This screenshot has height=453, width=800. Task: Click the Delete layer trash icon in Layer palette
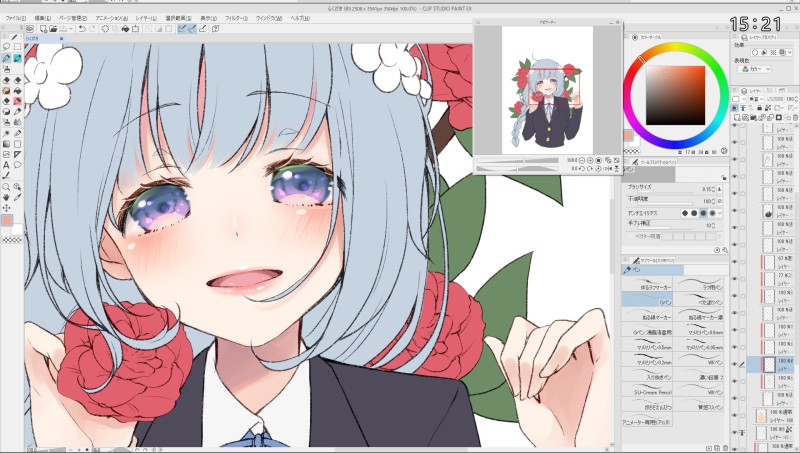click(795, 117)
